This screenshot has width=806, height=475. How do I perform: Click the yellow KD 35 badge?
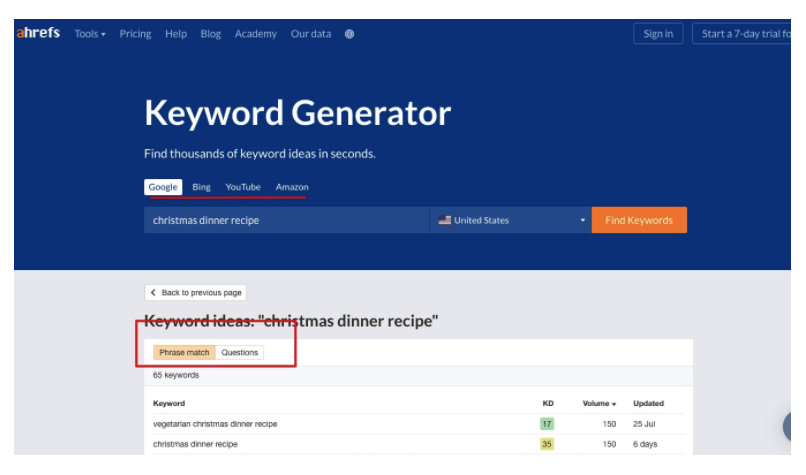pos(547,444)
